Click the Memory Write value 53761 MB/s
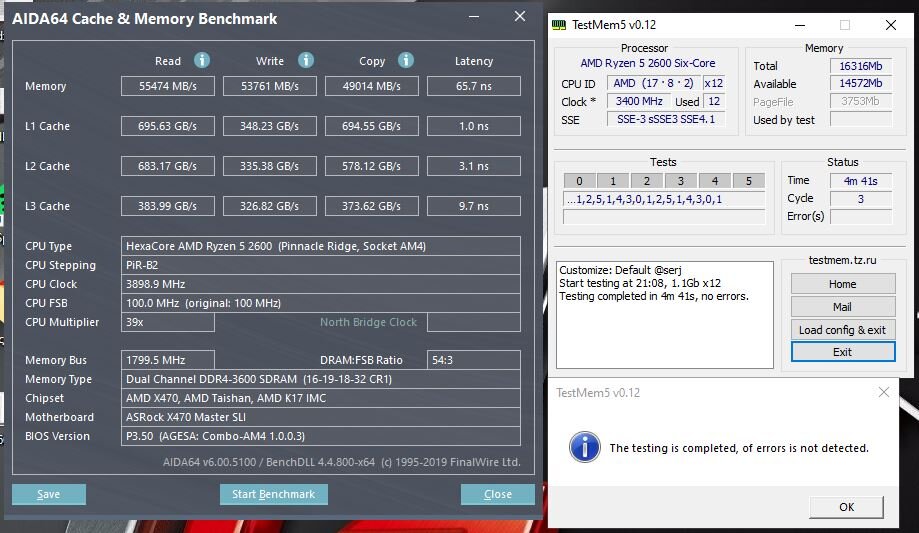 click(x=270, y=86)
